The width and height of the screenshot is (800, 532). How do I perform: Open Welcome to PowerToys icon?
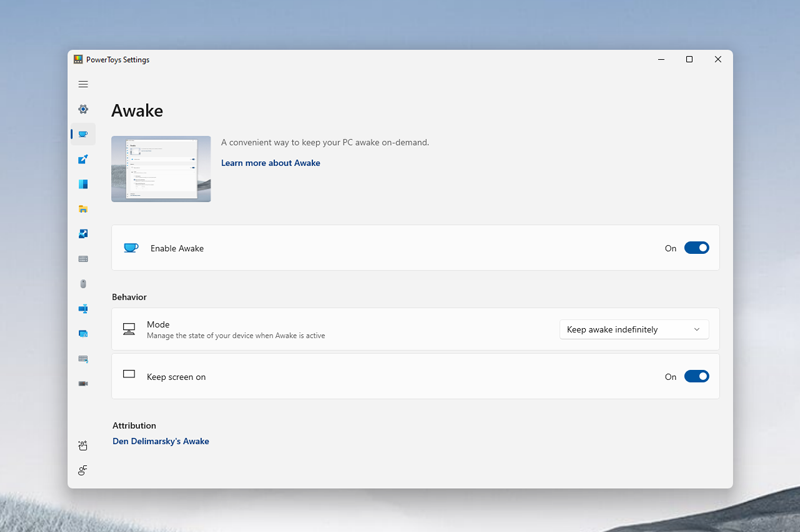[x=83, y=446]
